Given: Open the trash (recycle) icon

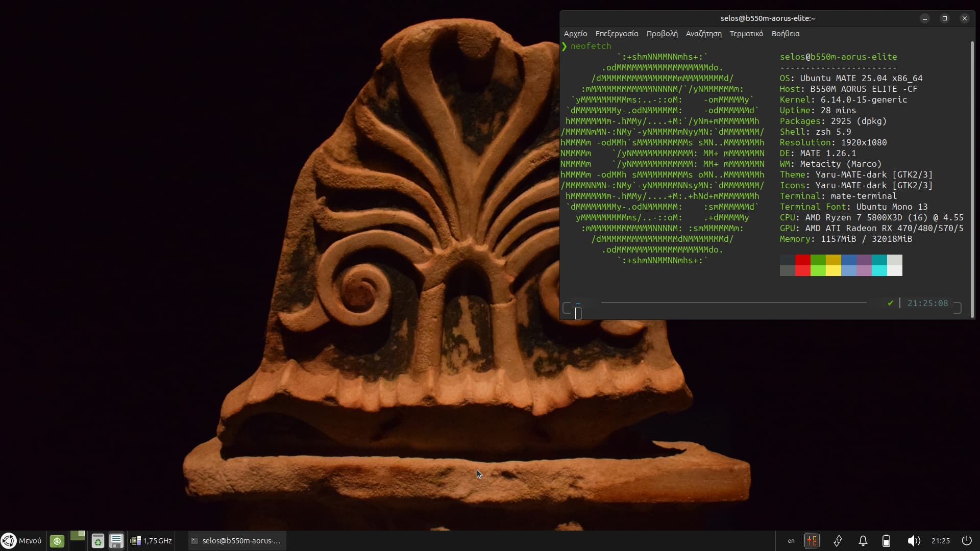Looking at the screenshot, I should click(x=97, y=541).
